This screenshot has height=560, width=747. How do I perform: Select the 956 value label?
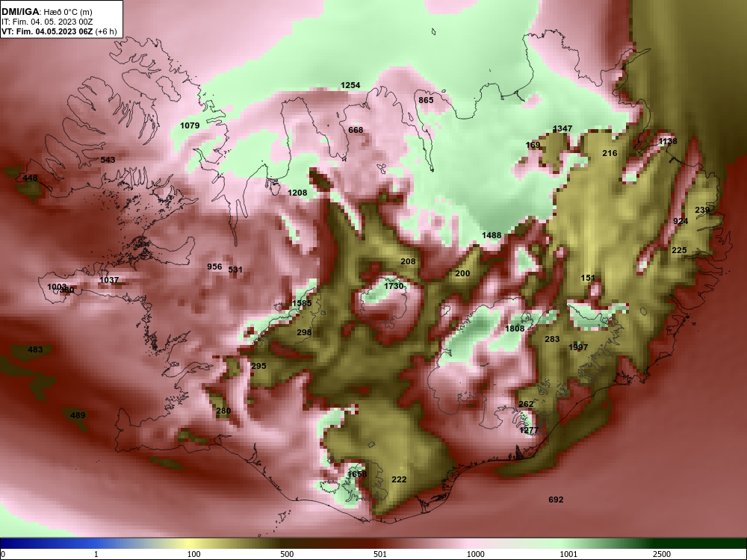(x=214, y=267)
